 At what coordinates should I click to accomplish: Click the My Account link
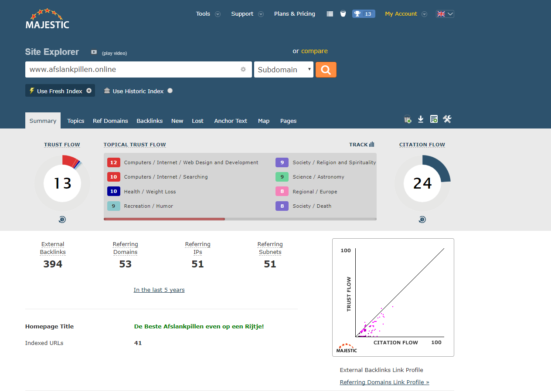[x=401, y=14]
